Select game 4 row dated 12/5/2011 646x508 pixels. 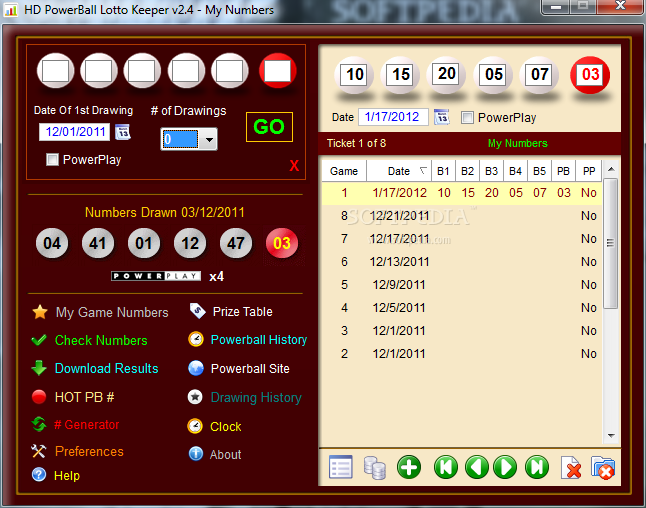click(461, 308)
